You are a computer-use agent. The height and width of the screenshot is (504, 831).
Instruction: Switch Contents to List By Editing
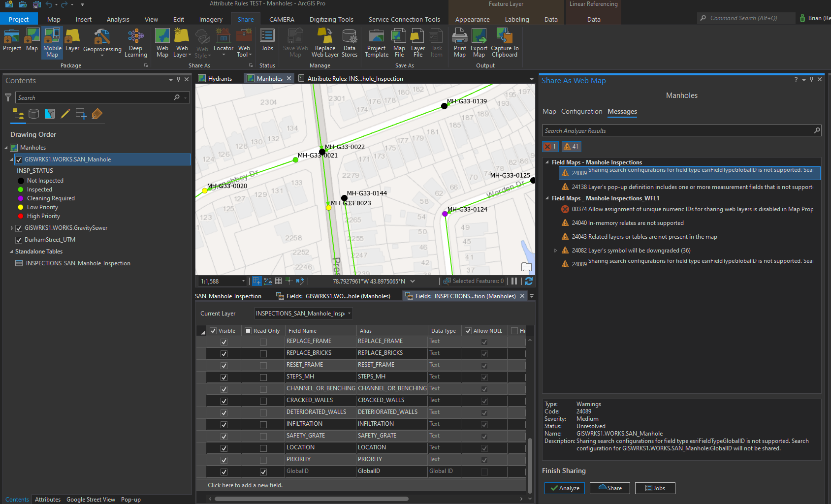coord(65,114)
